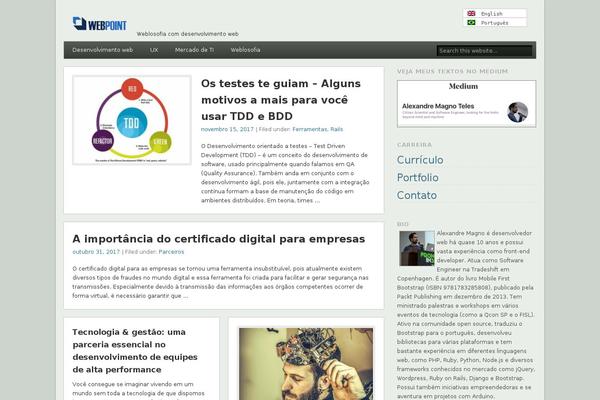The height and width of the screenshot is (400, 600).
Task: Click date outubro 31, 2017
Action: coord(96,252)
